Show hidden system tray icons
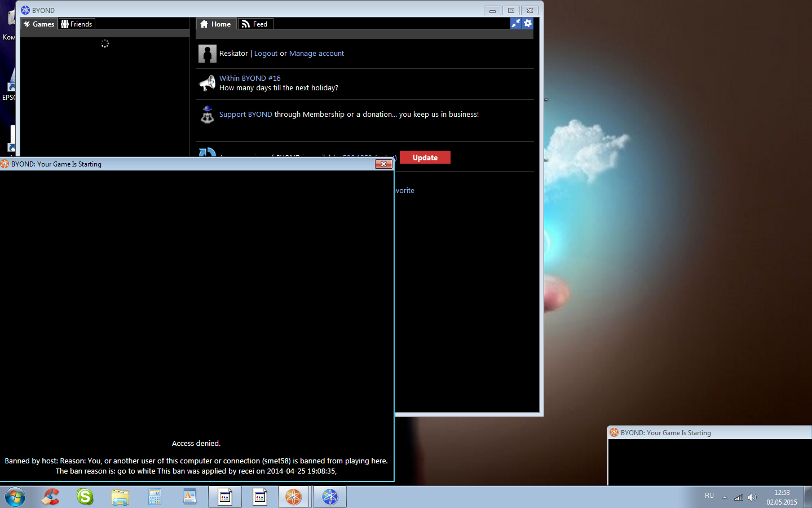 point(725,497)
